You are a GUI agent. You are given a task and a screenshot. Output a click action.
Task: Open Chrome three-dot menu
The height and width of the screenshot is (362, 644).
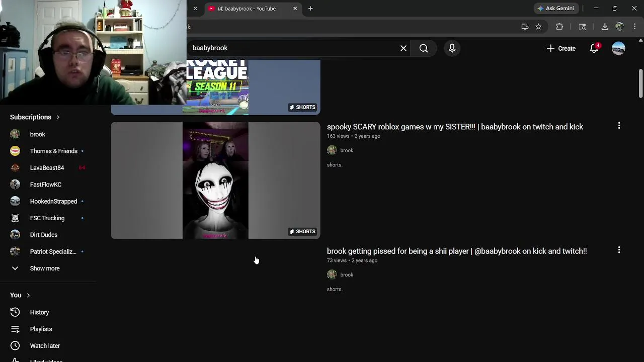tap(634, 27)
